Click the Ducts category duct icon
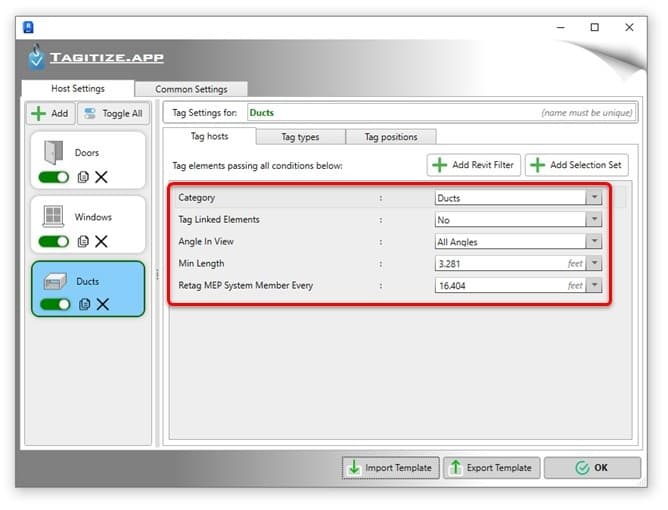 click(55, 281)
